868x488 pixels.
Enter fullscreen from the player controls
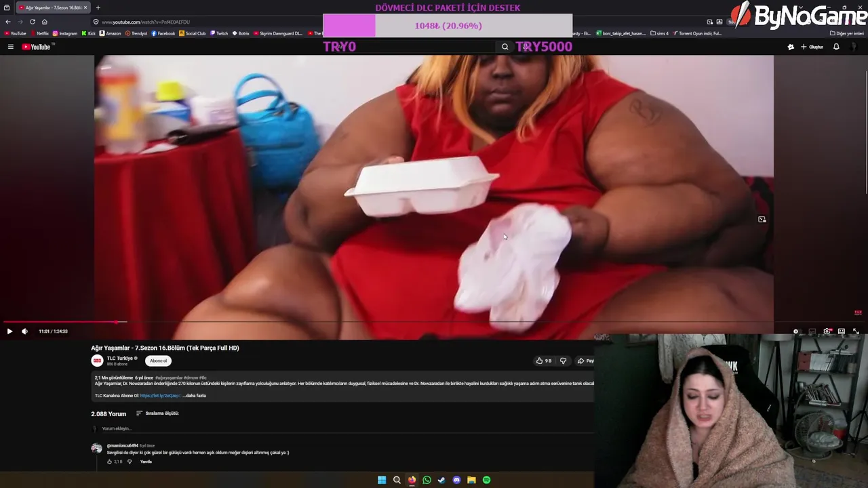856,331
